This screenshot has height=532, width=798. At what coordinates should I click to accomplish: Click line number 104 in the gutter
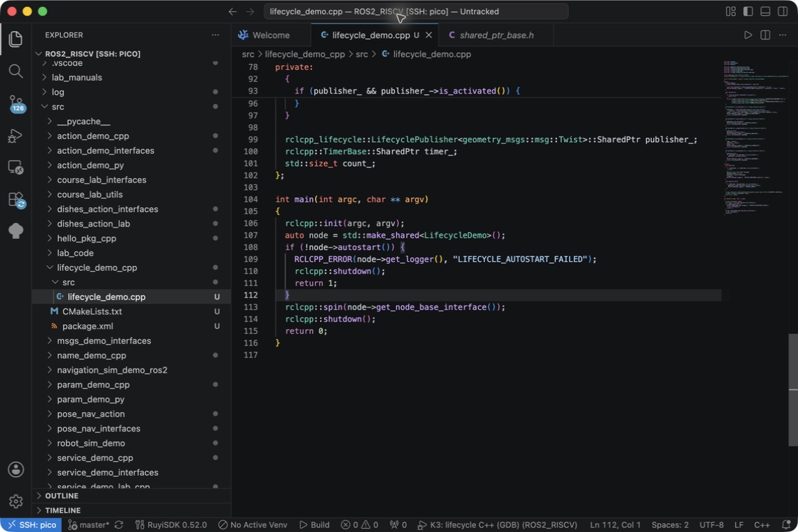(x=251, y=199)
